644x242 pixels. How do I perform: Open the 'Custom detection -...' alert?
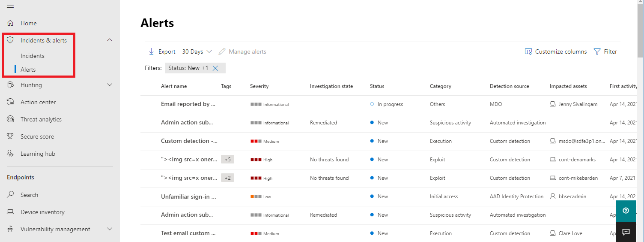click(x=189, y=141)
